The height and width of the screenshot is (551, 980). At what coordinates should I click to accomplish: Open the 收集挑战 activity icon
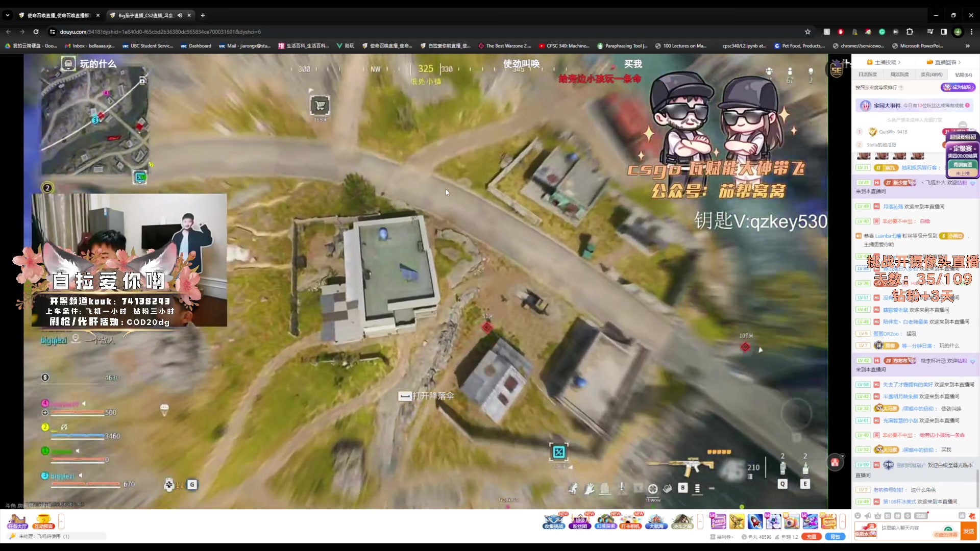tap(554, 521)
